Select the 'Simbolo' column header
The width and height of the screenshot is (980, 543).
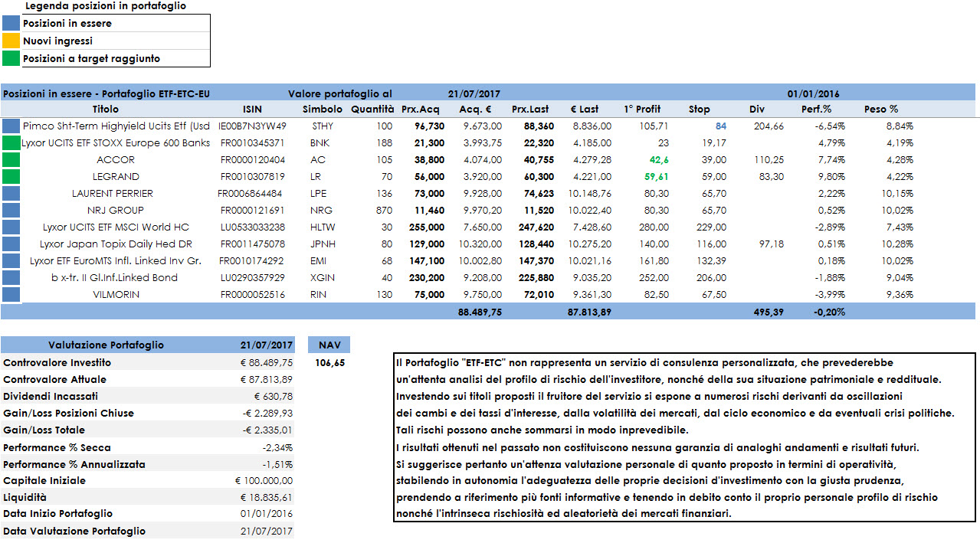[323, 110]
